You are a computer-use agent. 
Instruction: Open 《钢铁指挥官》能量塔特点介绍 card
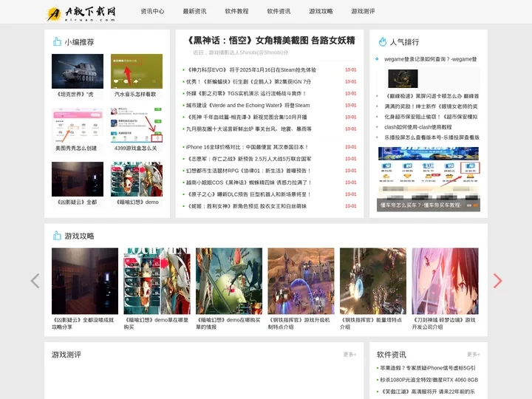373,288
